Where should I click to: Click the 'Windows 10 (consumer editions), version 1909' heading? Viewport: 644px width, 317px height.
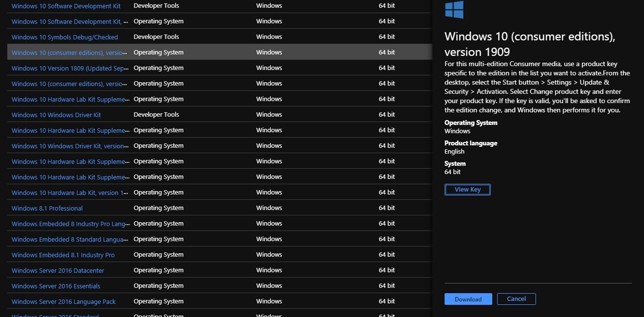pyautogui.click(x=530, y=44)
